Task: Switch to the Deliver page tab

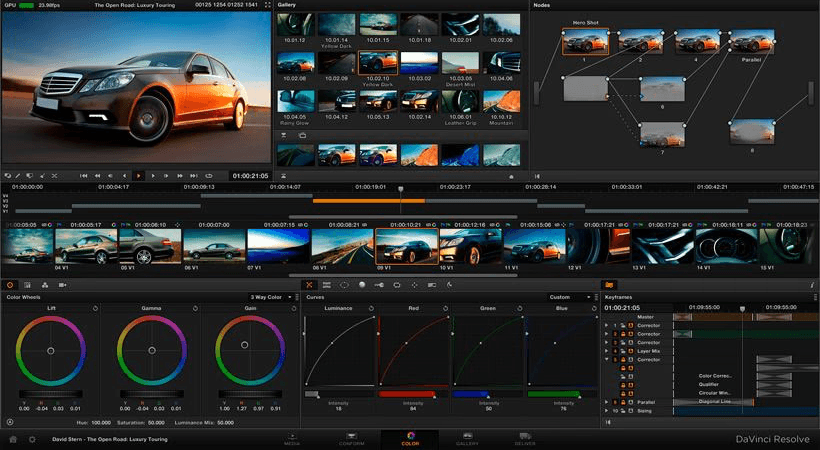Action: 524,439
